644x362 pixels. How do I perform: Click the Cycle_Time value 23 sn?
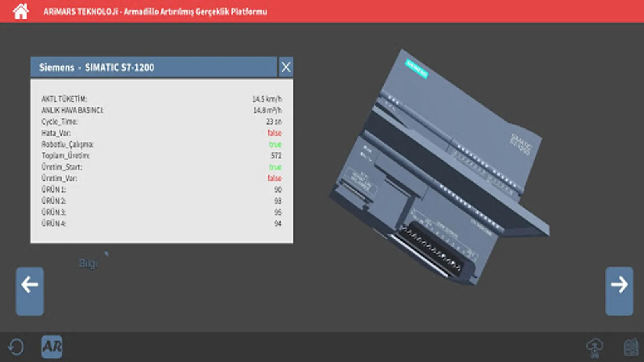[x=274, y=121]
